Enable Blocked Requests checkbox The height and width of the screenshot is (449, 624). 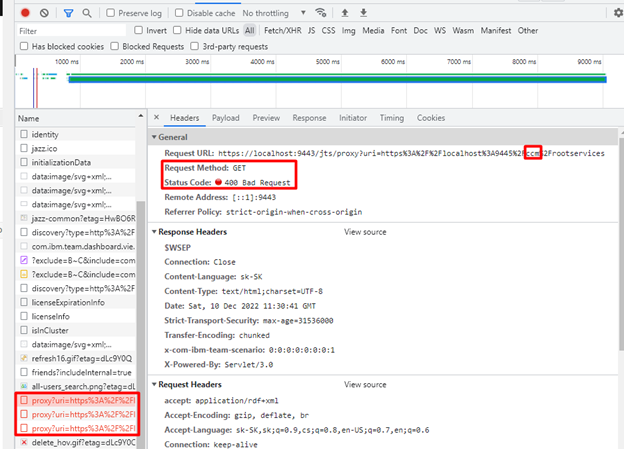click(115, 46)
